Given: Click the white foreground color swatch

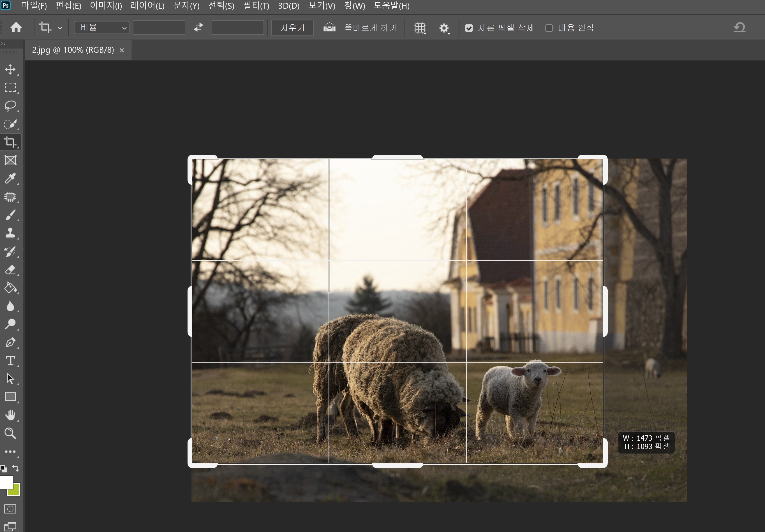Looking at the screenshot, I should [x=6, y=482].
